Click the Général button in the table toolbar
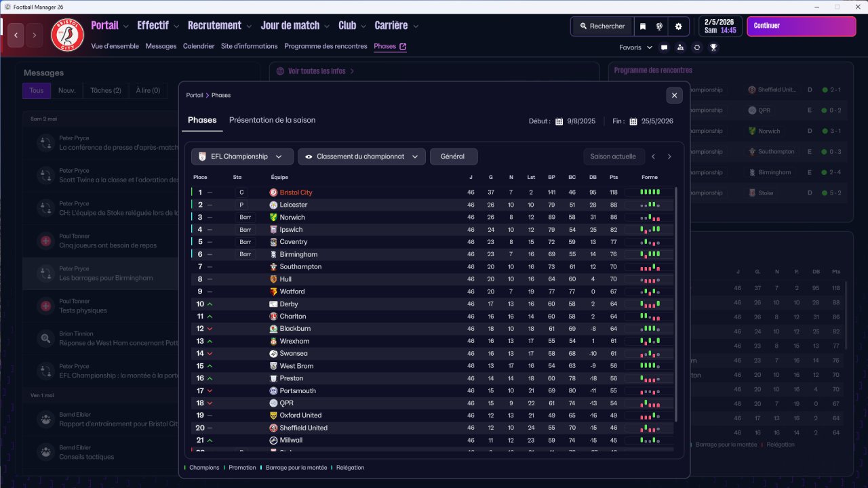868x488 pixels. (454, 157)
